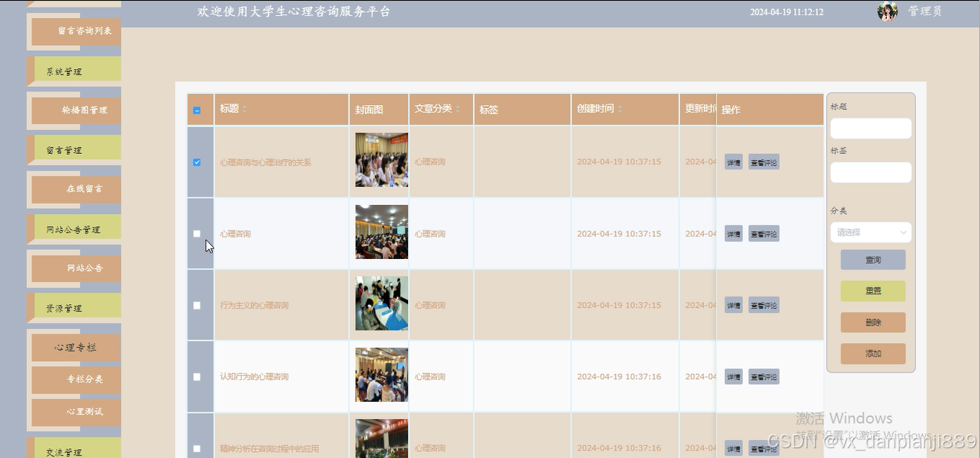Expand the 留言管理 sidebar group
Image resolution: width=980 pixels, height=458 pixels.
[74, 149]
